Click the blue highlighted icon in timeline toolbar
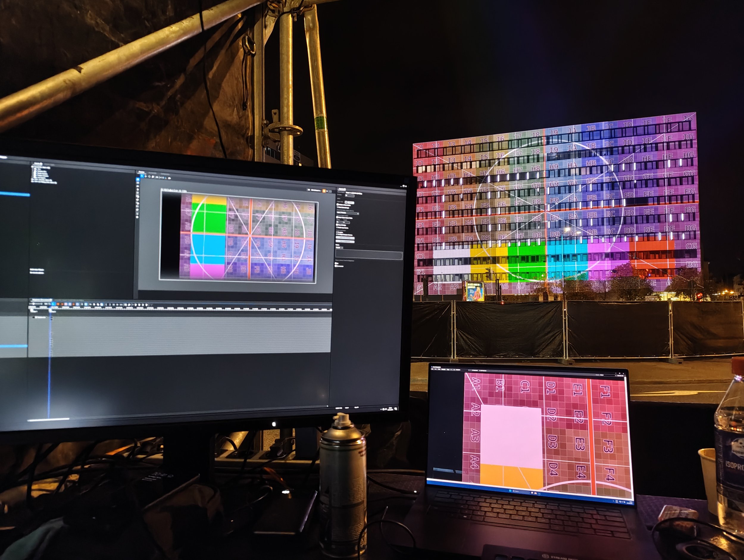This screenshot has width=744, height=560. [x=54, y=304]
